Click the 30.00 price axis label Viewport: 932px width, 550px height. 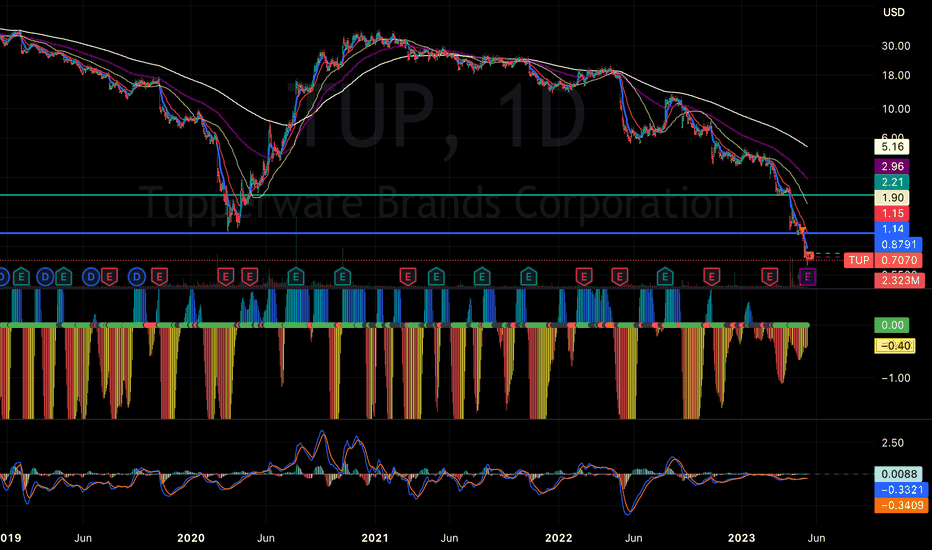[x=896, y=46]
